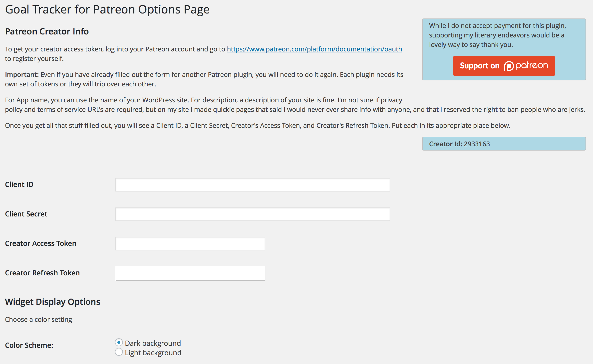Click the Creator Refresh Token label
Screen dimensions: 593x364
pos(42,273)
